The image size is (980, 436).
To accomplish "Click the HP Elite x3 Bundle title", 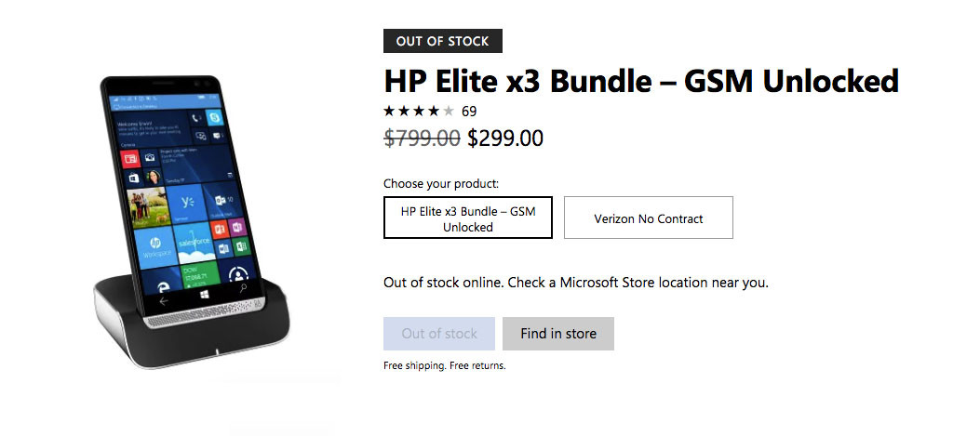I will [641, 82].
